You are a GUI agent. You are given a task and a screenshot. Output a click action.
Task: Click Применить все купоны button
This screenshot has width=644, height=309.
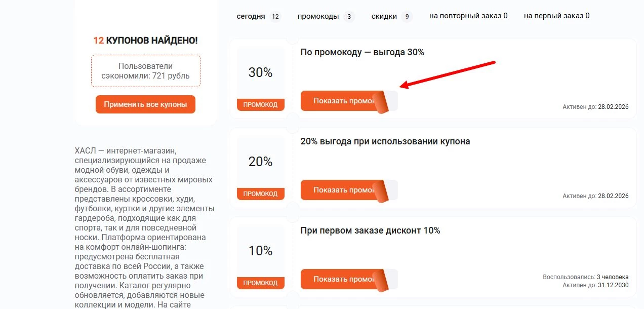[x=145, y=104]
